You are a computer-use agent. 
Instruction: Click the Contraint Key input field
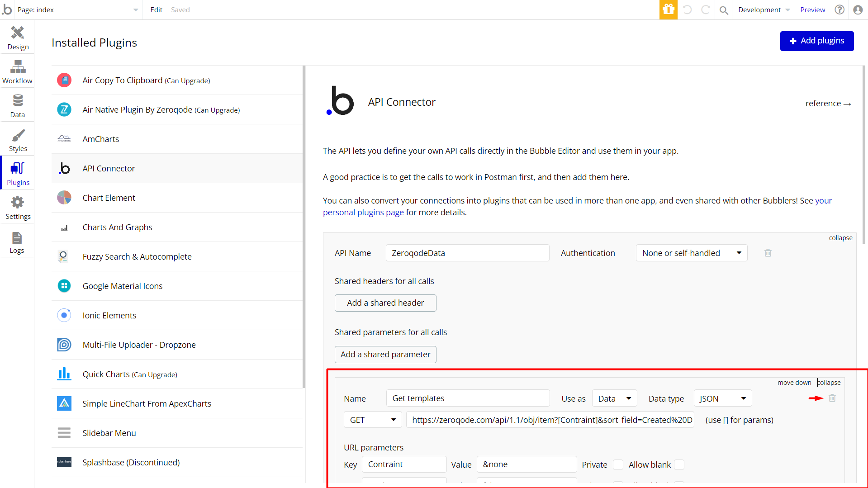(x=404, y=464)
